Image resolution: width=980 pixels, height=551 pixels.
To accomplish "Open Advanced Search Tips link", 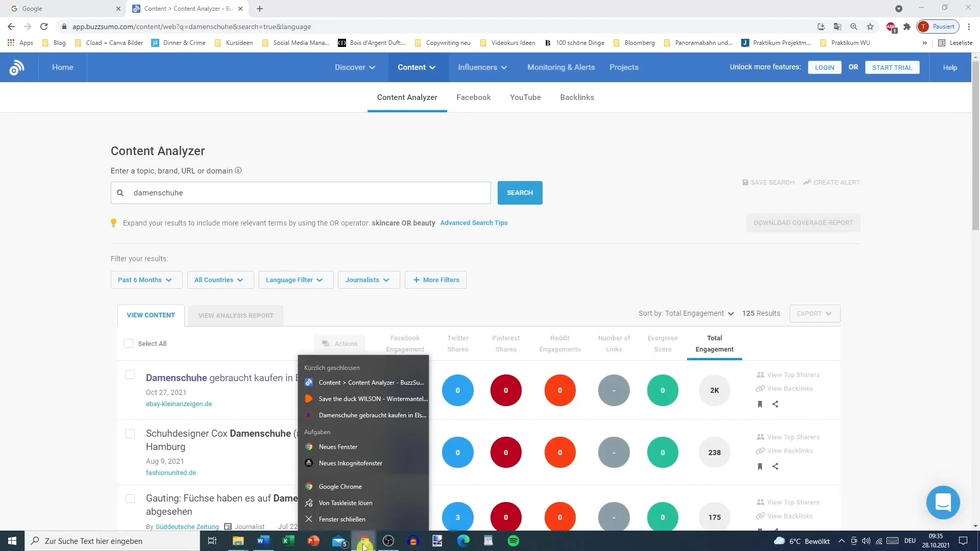I will [x=474, y=223].
